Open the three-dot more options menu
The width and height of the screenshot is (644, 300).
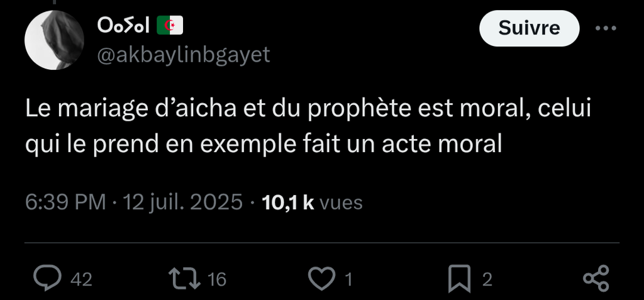pyautogui.click(x=606, y=28)
